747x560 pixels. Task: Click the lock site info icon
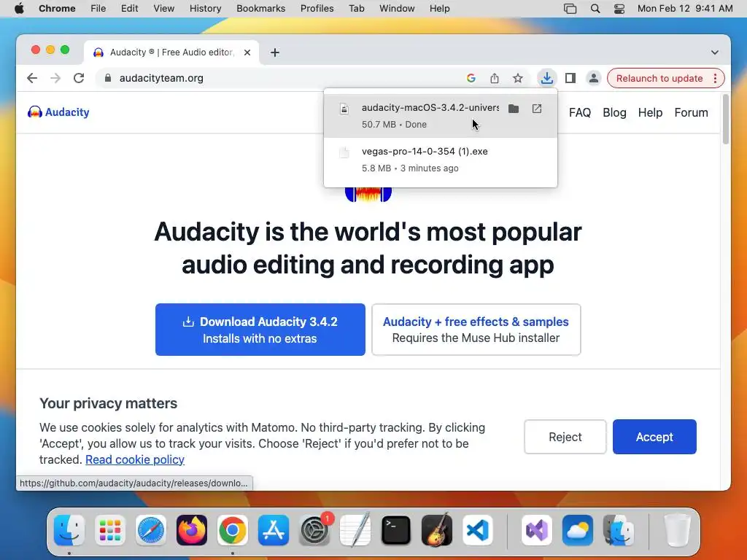(108, 78)
